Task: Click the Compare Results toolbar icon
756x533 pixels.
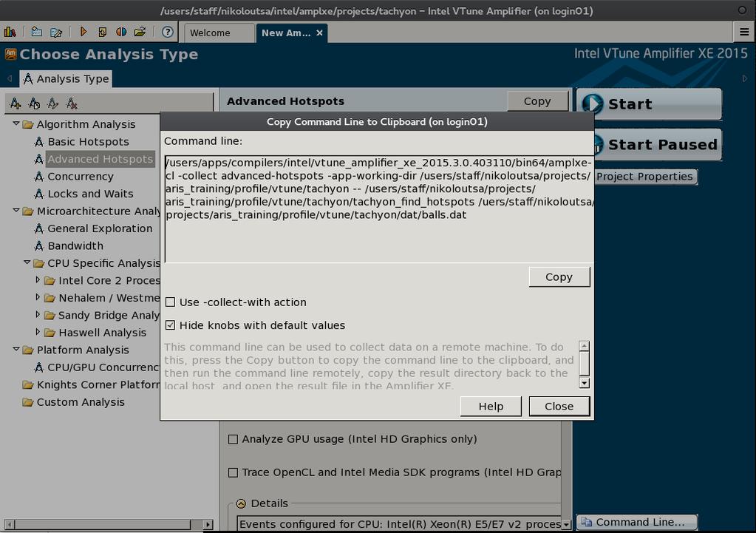Action: point(121,33)
